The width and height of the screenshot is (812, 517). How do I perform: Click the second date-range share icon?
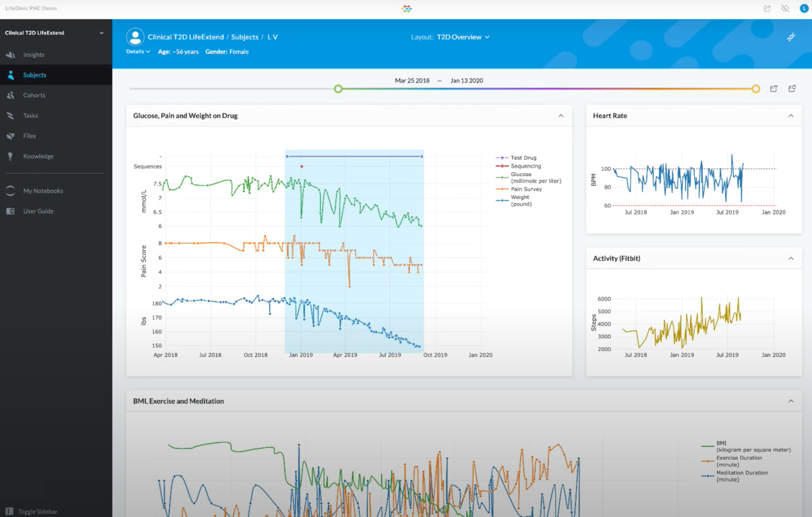(x=792, y=88)
